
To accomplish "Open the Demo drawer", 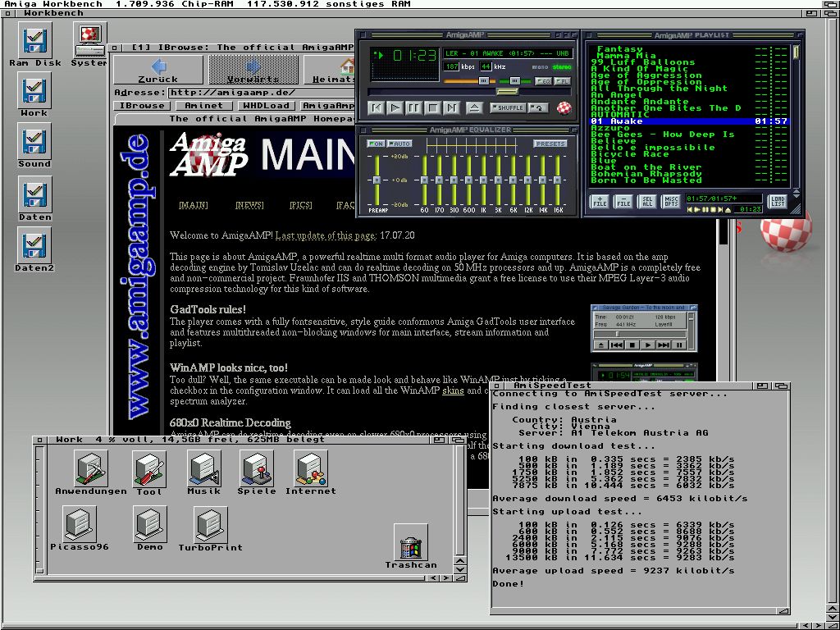I will pyautogui.click(x=150, y=525).
